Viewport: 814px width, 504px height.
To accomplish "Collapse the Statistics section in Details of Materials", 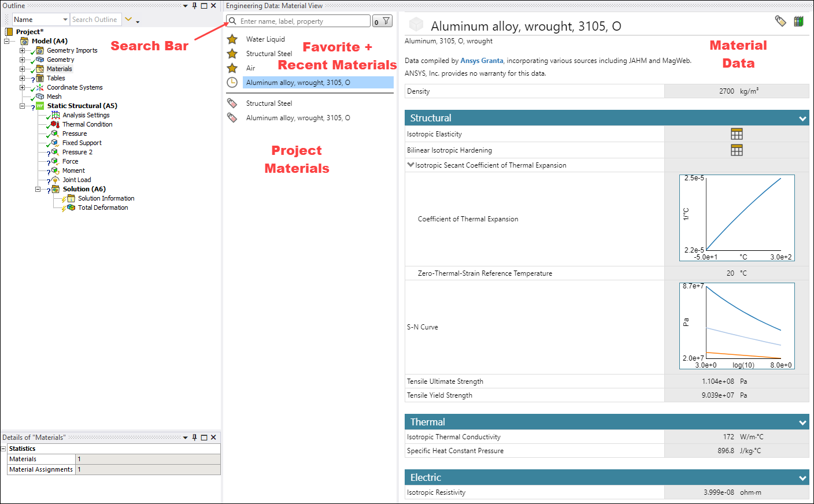I will (x=5, y=448).
